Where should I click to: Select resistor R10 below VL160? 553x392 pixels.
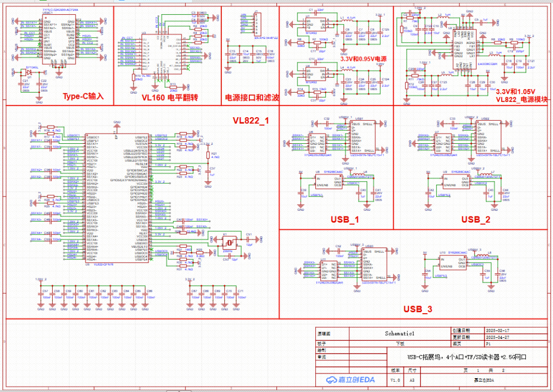coord(133,78)
